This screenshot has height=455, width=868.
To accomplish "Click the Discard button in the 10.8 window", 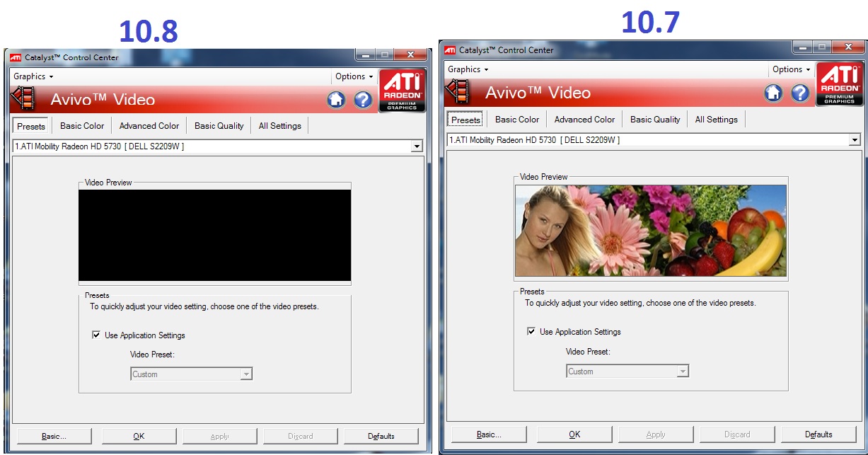I will (x=301, y=436).
